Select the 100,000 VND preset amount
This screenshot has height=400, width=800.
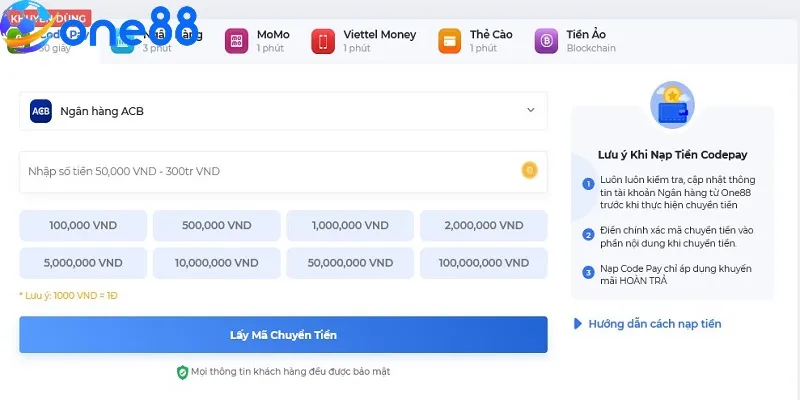click(x=83, y=225)
